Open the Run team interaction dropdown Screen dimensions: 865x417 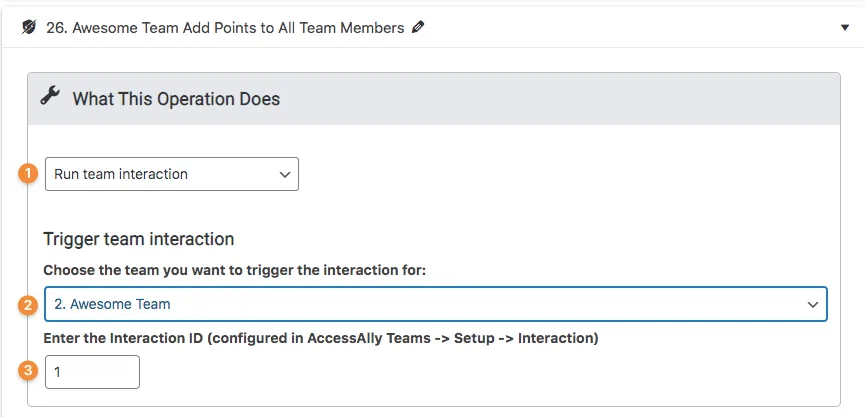point(172,174)
